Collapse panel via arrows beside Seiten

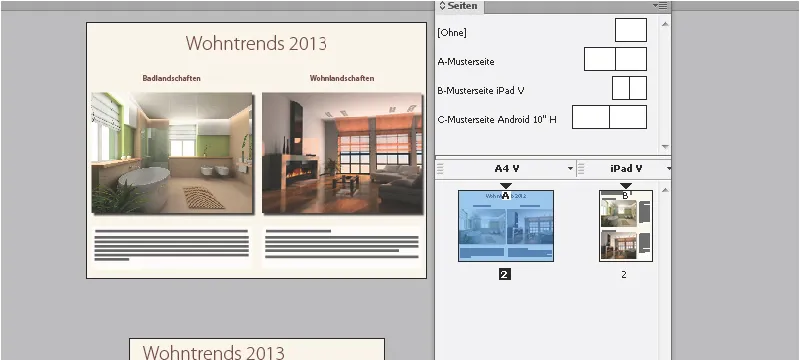[x=442, y=6]
